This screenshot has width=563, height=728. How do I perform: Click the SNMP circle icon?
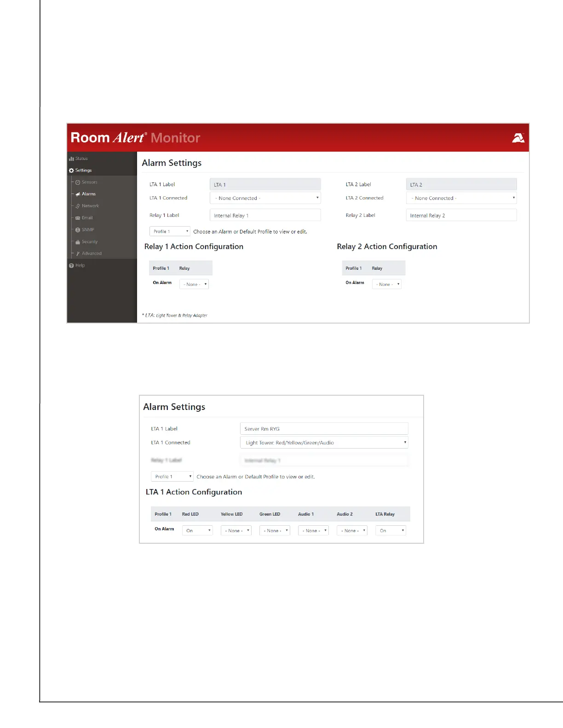coord(78,230)
